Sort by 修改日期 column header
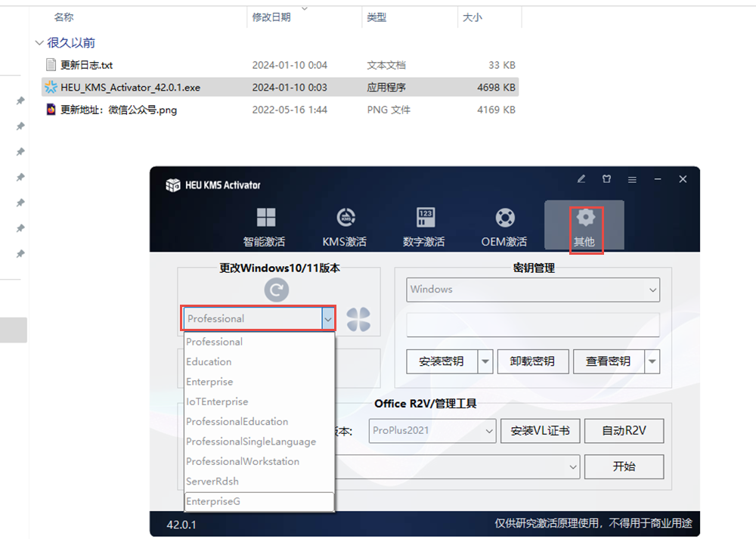Viewport: 756px width, 539px height. [271, 17]
